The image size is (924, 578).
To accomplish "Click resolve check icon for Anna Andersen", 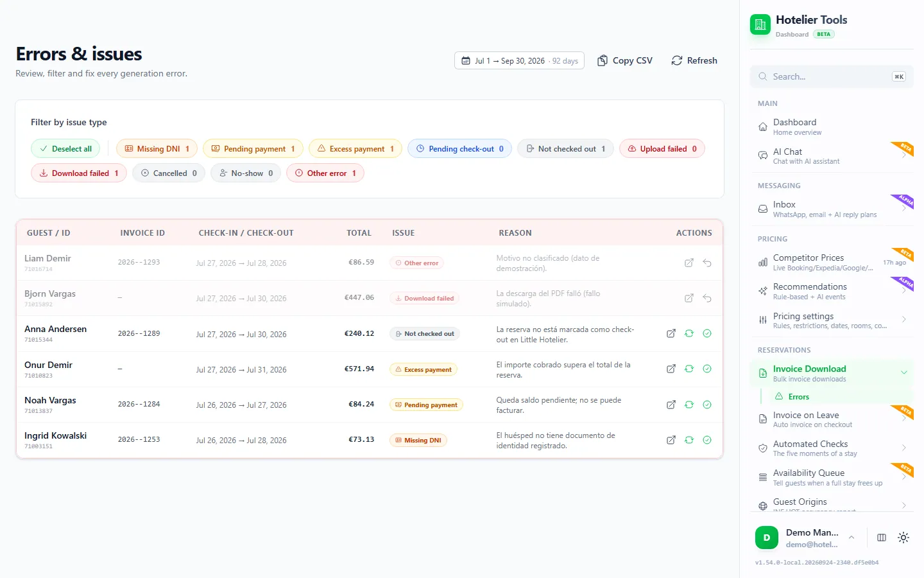I will pos(707,333).
